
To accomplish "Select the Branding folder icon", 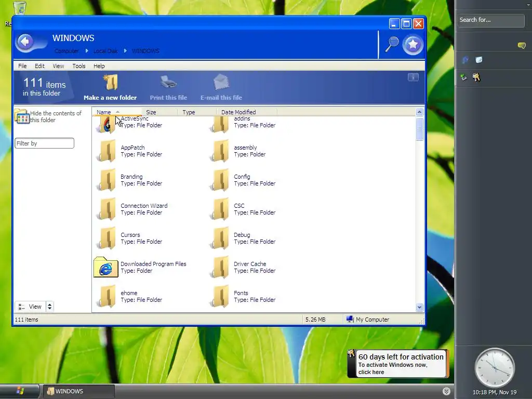I will 107,180.
